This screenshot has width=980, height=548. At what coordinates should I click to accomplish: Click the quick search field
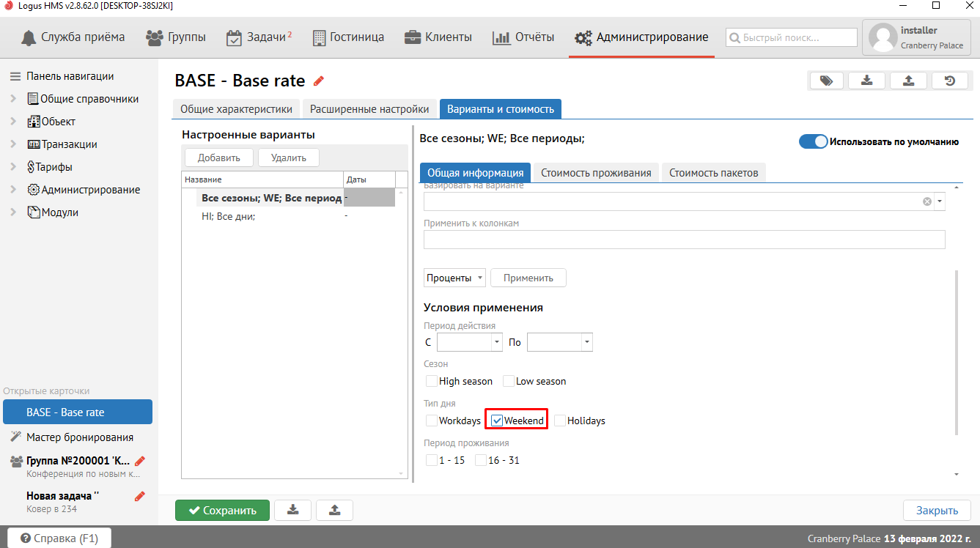tap(792, 37)
